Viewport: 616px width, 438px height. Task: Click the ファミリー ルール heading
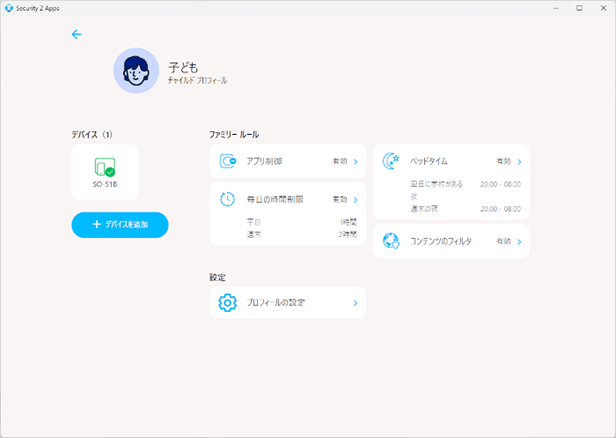[x=234, y=134]
